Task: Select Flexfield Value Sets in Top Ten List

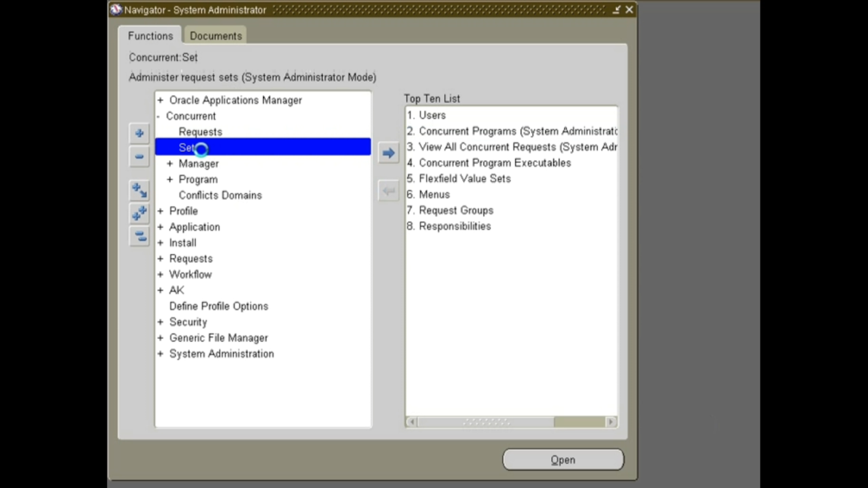Action: 465,178
